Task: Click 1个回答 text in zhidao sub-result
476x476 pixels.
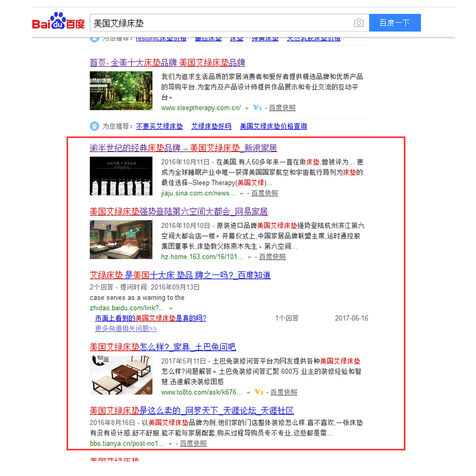Action: 287,318
